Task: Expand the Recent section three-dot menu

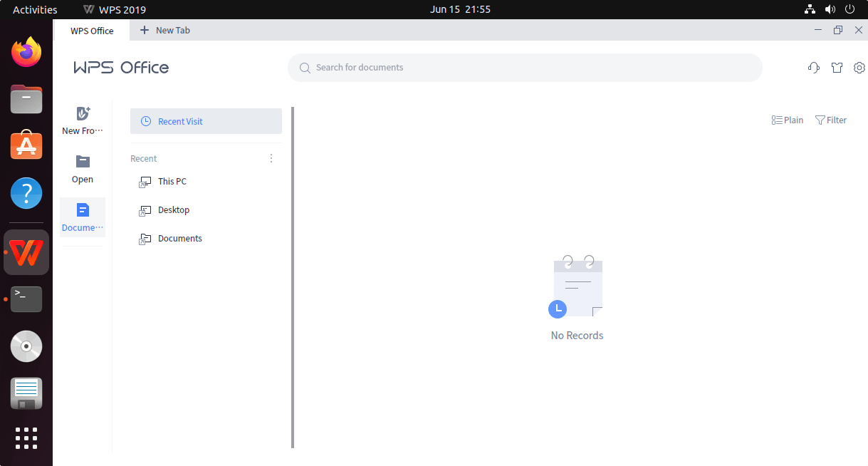Action: point(271,158)
